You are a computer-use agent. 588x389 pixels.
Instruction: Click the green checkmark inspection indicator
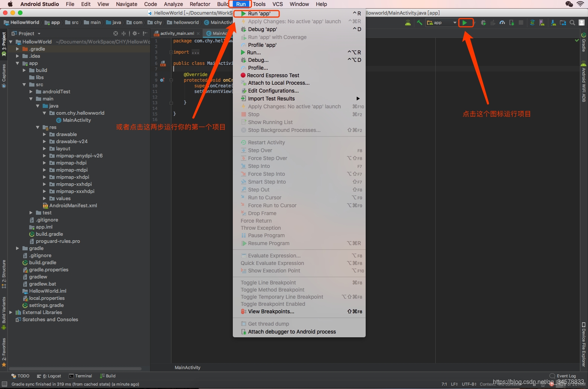click(x=577, y=40)
